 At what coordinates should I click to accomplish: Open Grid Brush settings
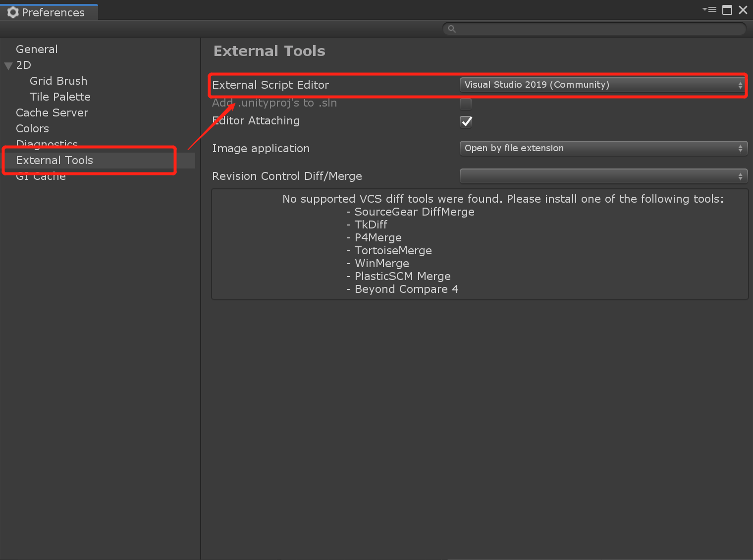[x=58, y=81]
